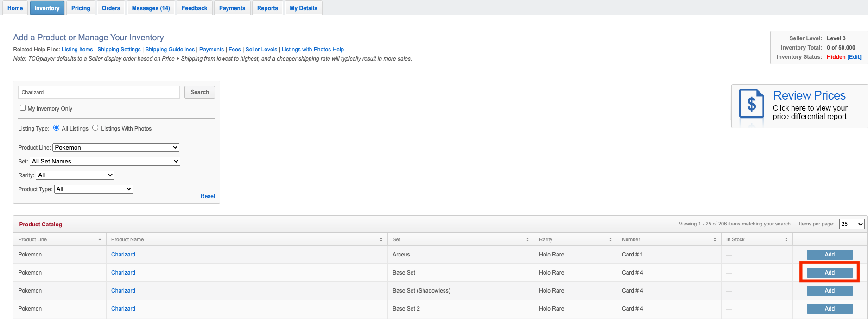Open the Listing Items help link
Image resolution: width=868 pixels, height=319 pixels.
click(x=77, y=50)
